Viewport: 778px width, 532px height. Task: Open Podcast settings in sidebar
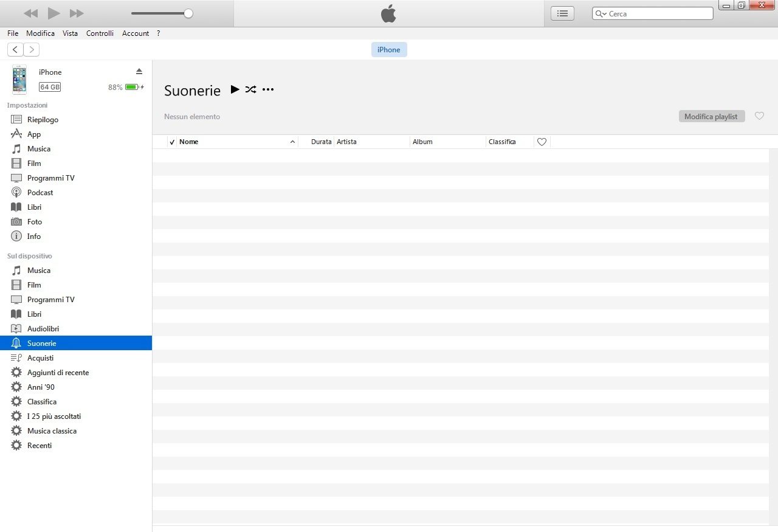point(76,193)
